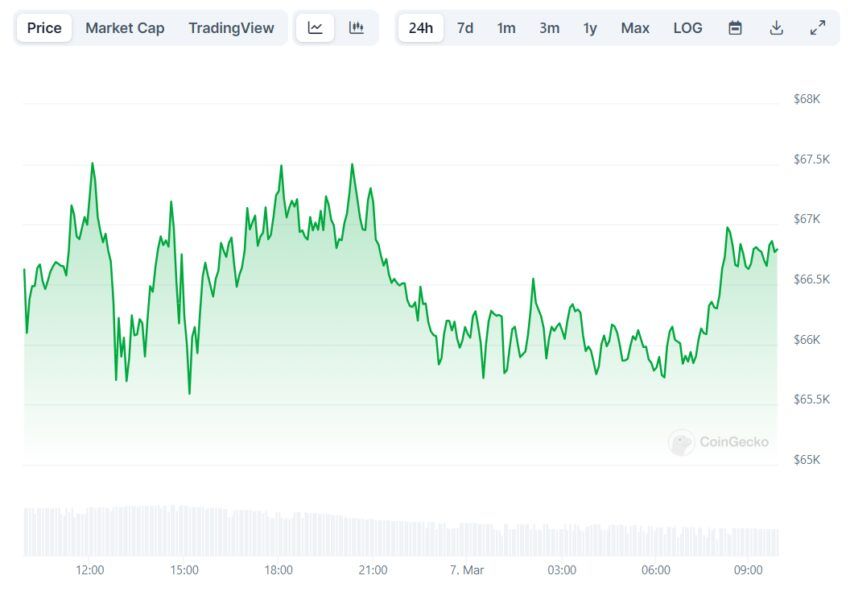
Task: Open the calendar date range picker
Action: [x=735, y=28]
